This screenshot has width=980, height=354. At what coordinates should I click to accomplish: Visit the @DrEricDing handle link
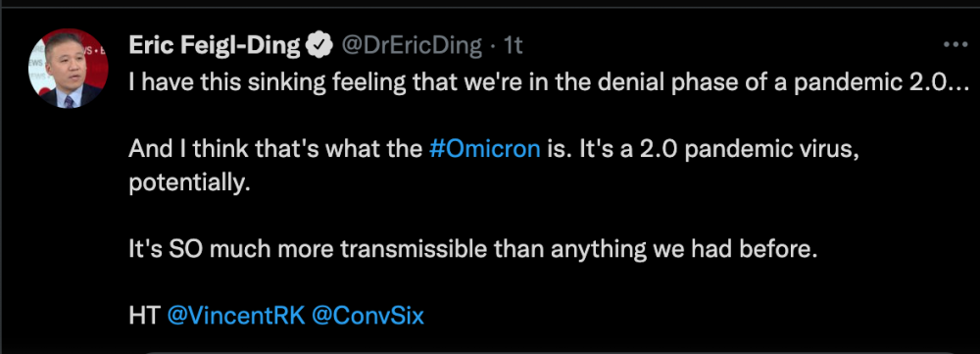pyautogui.click(x=412, y=45)
